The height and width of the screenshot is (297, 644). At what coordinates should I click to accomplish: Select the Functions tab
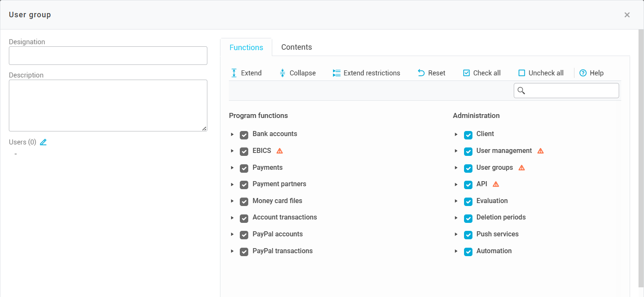coord(246,48)
